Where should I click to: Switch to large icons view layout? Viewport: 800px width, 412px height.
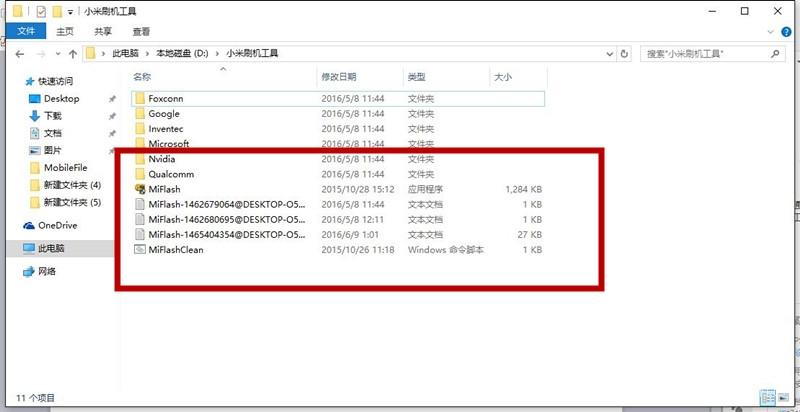[x=783, y=397]
